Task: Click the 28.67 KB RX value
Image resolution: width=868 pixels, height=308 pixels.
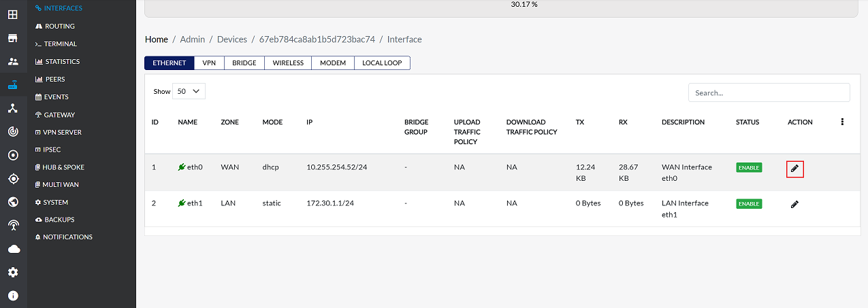Action: [628, 173]
